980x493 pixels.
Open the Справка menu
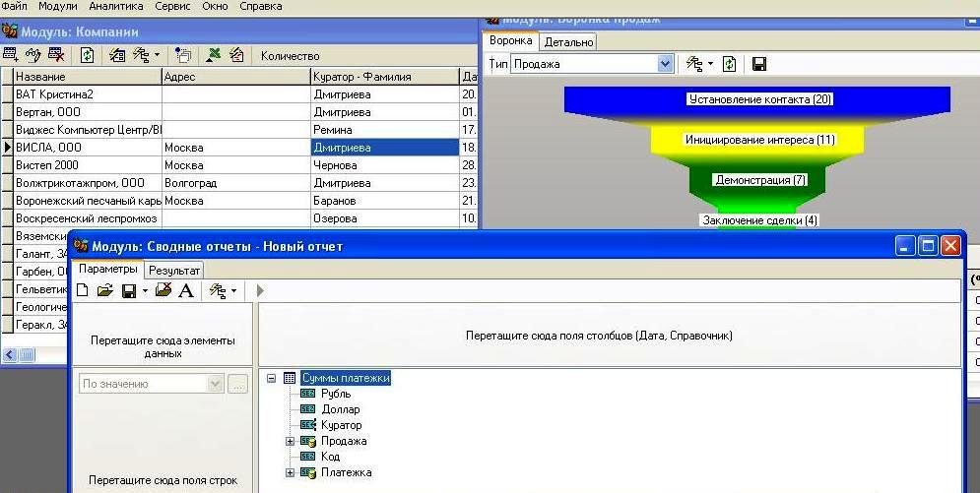coord(261,6)
